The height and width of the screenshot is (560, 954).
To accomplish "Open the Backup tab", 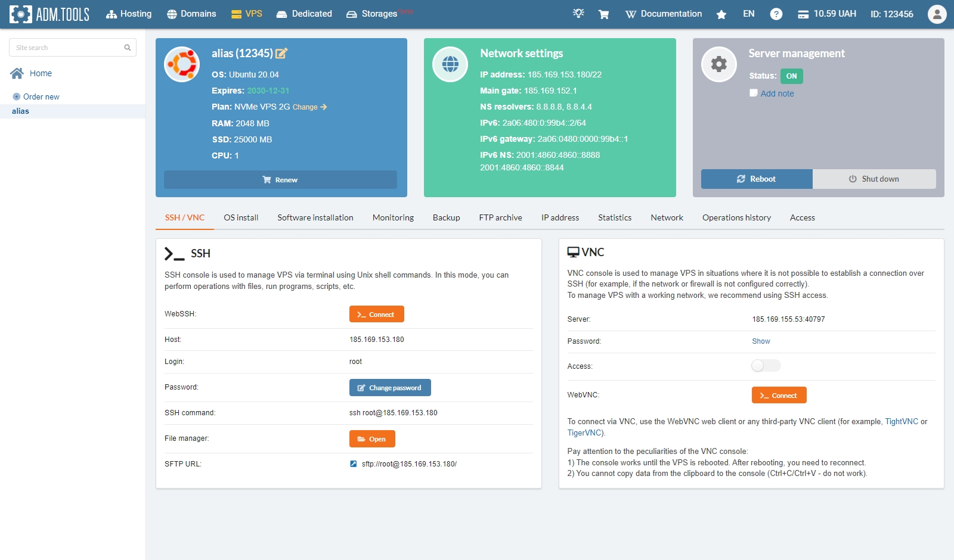I will point(446,218).
